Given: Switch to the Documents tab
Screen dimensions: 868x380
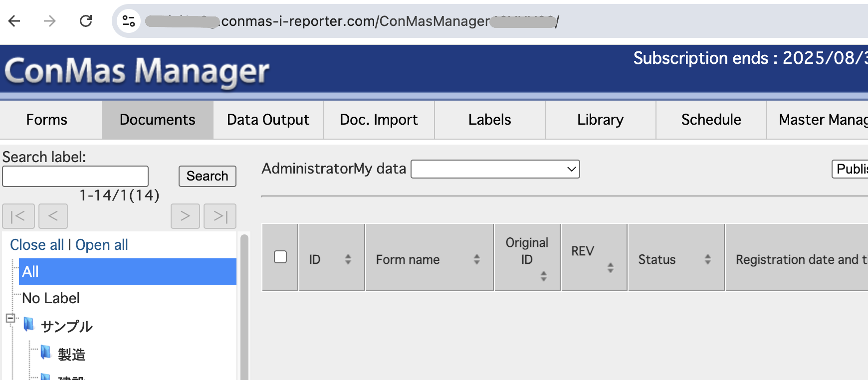Looking at the screenshot, I should point(158,120).
